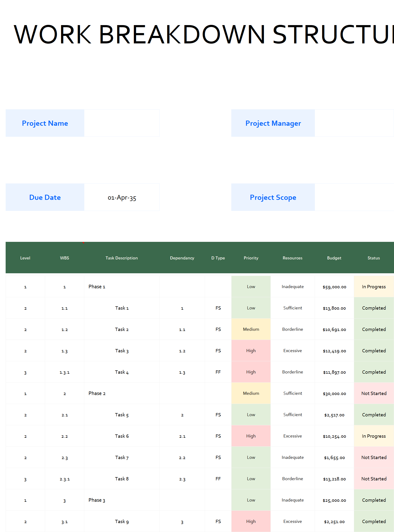This screenshot has width=394, height=532.
Task: Click the Phase 1 Inadequate resources cell
Action: tap(293, 286)
